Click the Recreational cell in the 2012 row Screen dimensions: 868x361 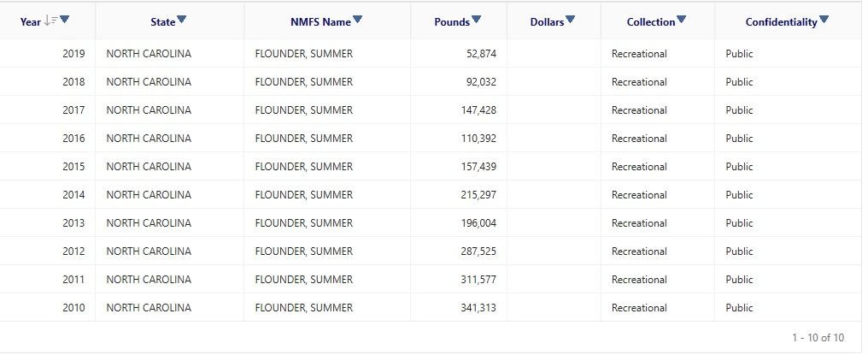(x=658, y=252)
